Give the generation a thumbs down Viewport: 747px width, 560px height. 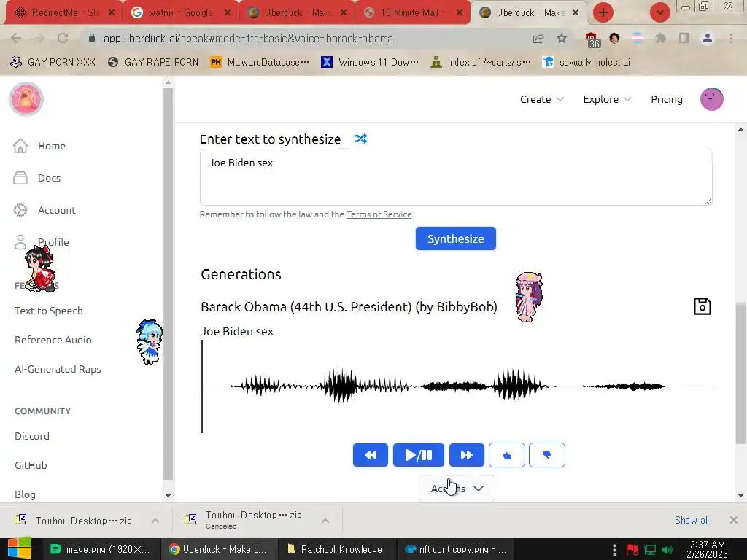click(x=546, y=455)
